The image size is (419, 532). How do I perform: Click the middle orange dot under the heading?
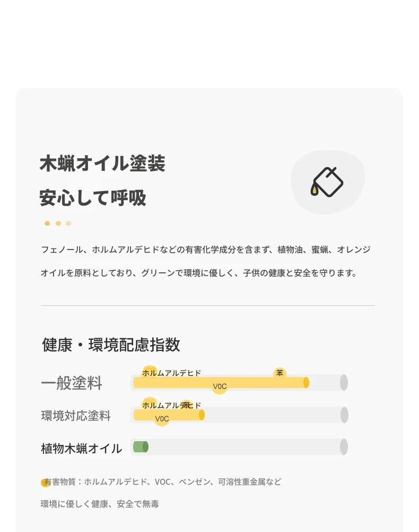(58, 223)
